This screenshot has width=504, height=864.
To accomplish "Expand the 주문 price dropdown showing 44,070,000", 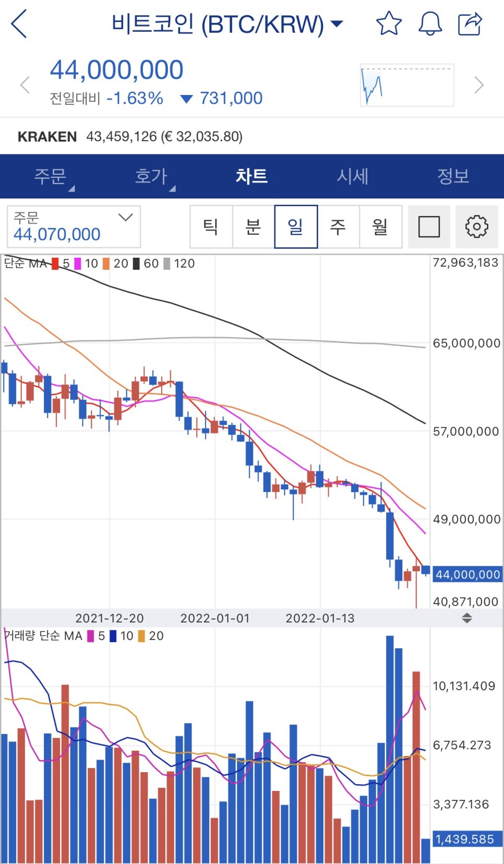I will tap(74, 226).
